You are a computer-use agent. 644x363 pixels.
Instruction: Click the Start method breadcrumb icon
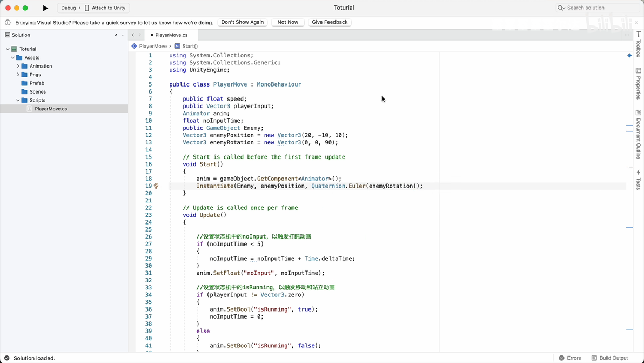[177, 46]
